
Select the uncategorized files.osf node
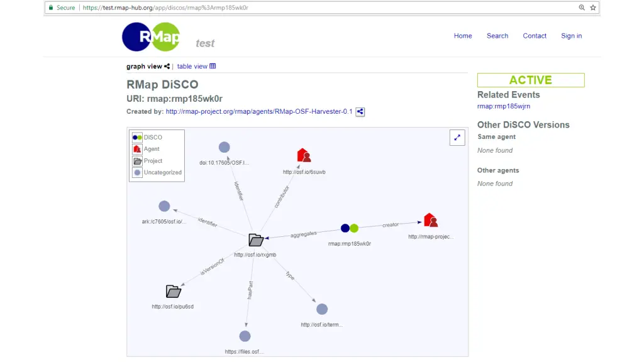[x=245, y=336]
